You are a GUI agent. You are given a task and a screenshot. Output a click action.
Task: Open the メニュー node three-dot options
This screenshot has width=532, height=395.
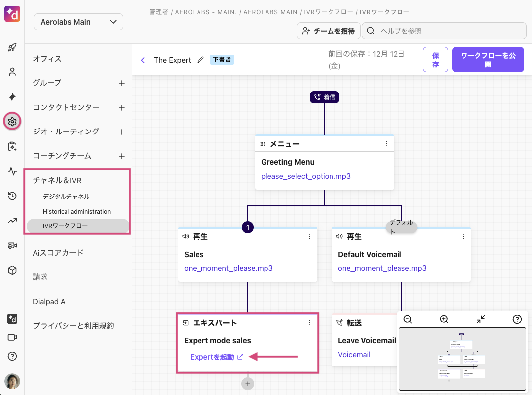387,144
